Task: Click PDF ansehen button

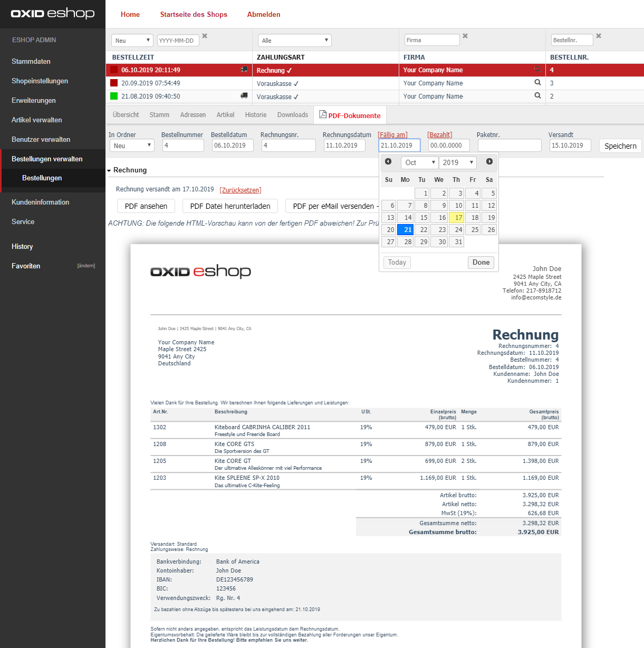Action: tap(146, 206)
